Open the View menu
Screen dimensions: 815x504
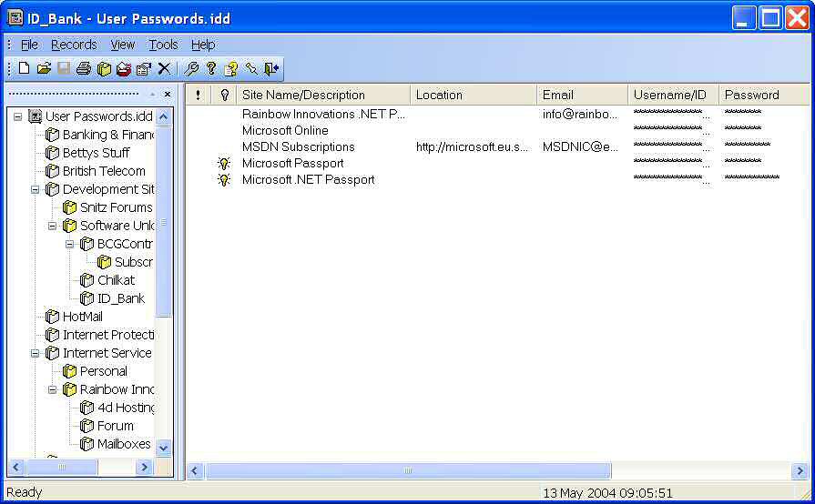[123, 45]
